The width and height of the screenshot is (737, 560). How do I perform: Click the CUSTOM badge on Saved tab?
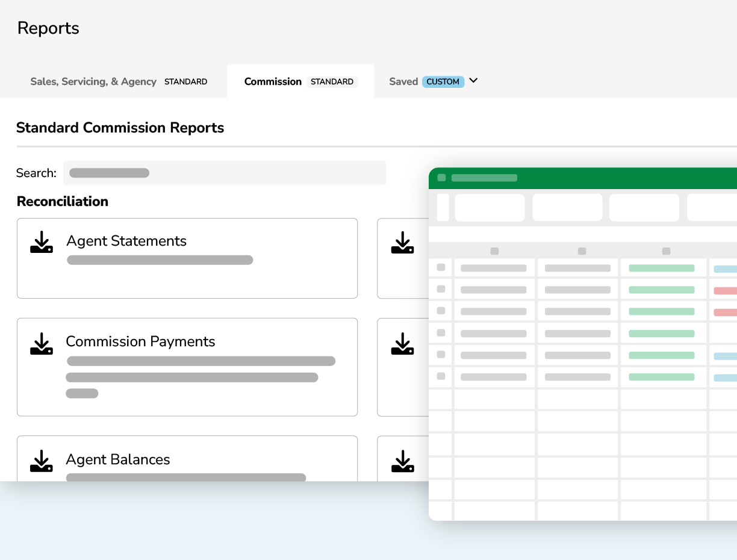pos(443,81)
